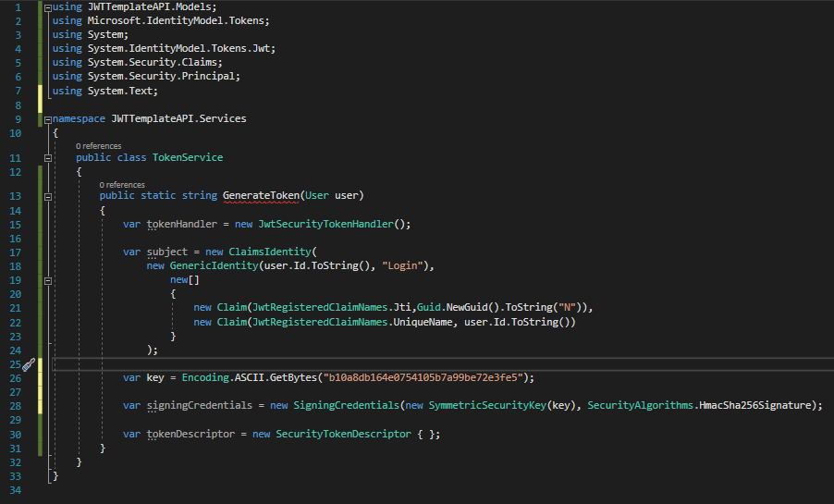Click the secret key string literal
This screenshot has width=834, height=504.
click(423, 377)
